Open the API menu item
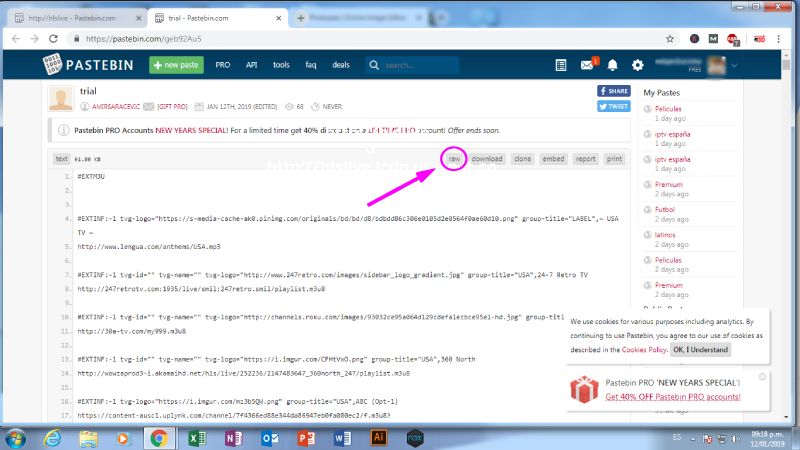800x450 pixels. 252,65
